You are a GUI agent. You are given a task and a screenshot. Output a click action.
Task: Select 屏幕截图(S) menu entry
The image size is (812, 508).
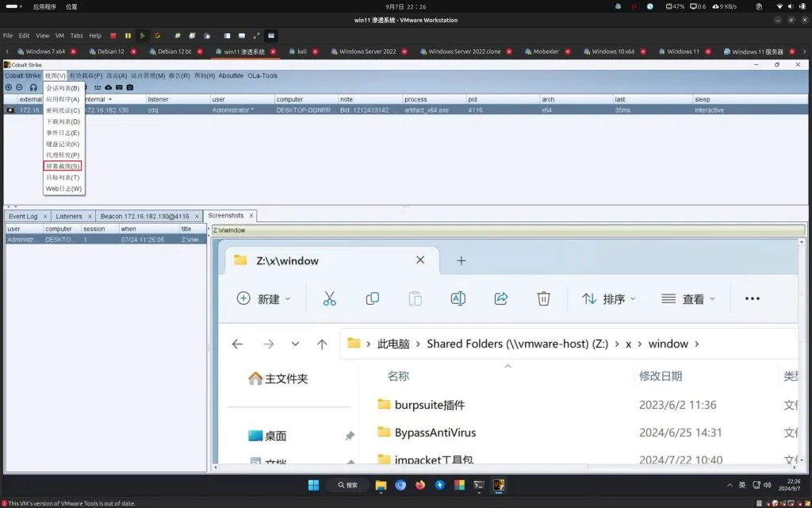[63, 167]
